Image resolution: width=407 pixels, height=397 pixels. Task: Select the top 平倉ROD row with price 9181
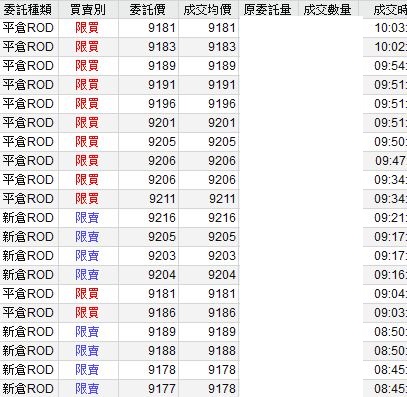203,28
